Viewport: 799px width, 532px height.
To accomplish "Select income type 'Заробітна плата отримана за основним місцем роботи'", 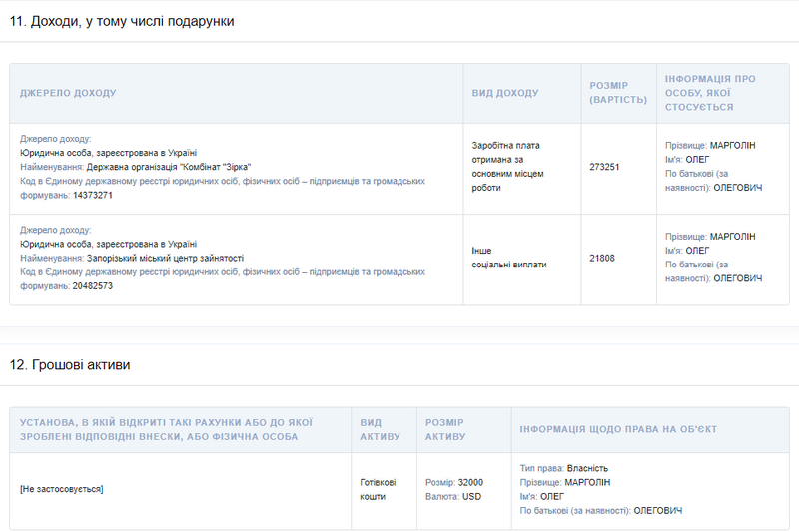I will click(x=507, y=167).
